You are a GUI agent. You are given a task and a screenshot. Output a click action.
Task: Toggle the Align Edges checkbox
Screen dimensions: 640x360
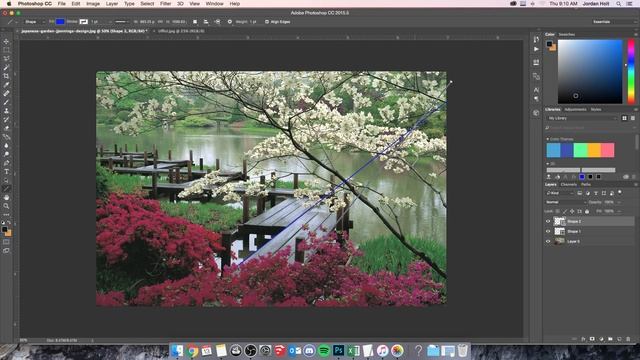pyautogui.click(x=267, y=22)
